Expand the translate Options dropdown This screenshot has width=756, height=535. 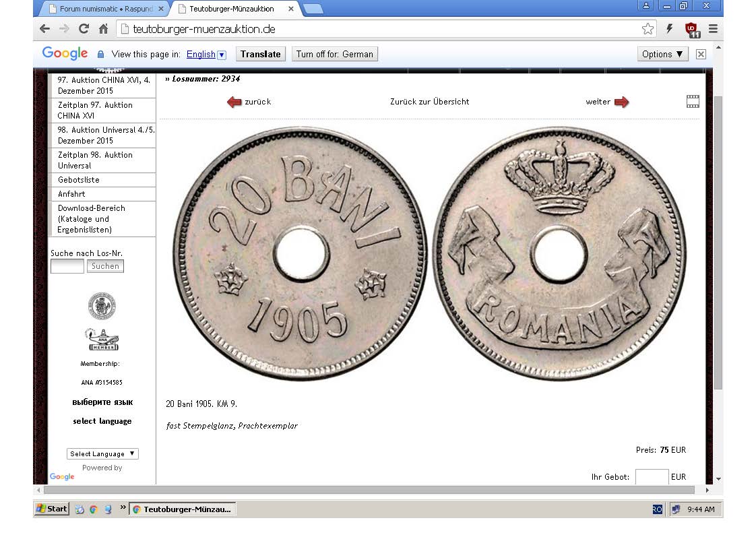[x=662, y=54]
